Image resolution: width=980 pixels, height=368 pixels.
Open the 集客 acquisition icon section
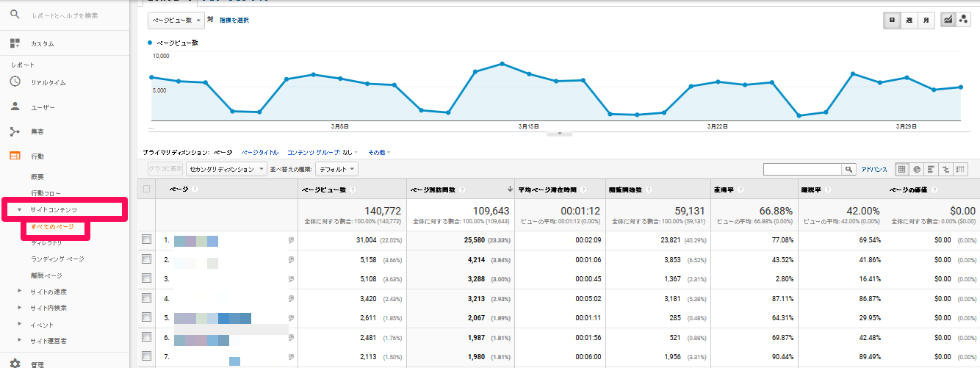pos(15,131)
